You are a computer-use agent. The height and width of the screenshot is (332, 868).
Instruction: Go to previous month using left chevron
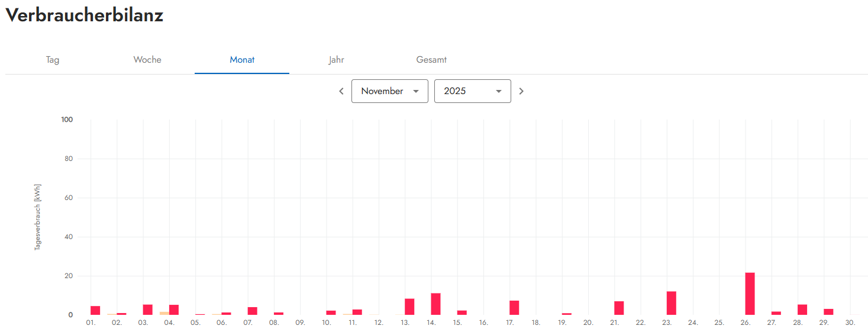pyautogui.click(x=341, y=91)
